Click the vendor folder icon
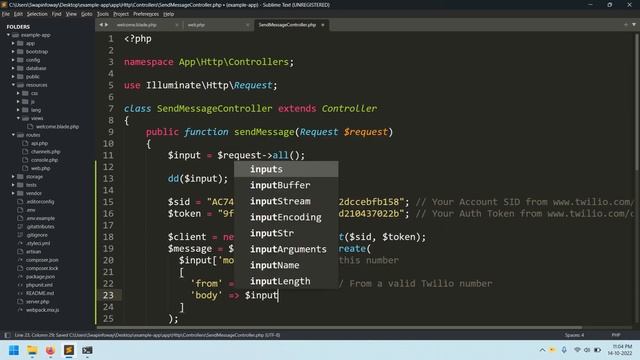 [x=20, y=193]
